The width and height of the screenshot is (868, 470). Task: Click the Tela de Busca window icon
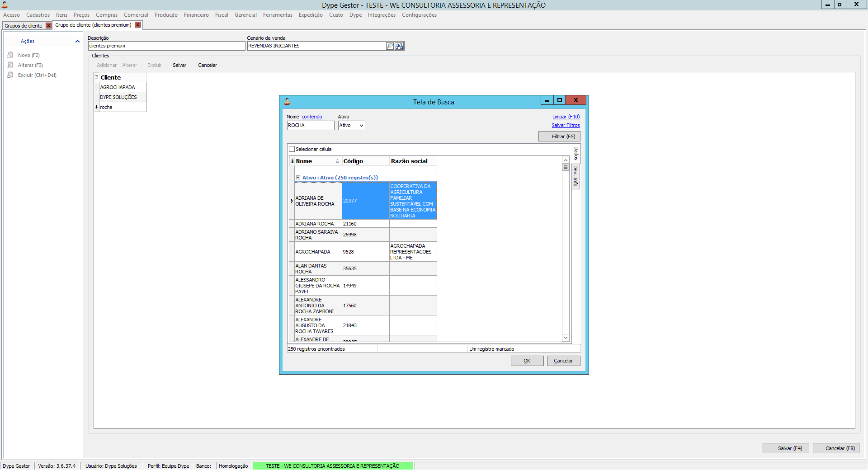(x=287, y=102)
